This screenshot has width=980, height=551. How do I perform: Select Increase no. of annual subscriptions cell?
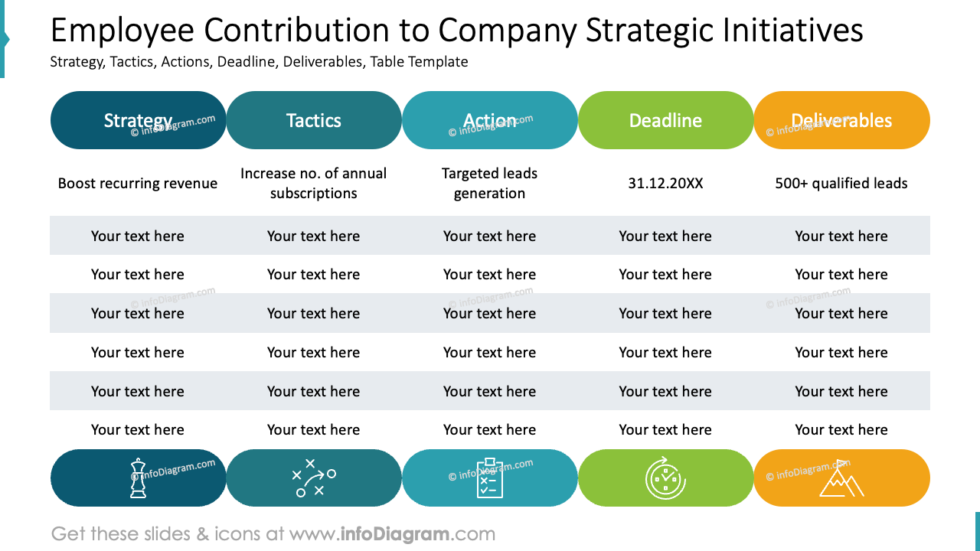click(x=314, y=184)
